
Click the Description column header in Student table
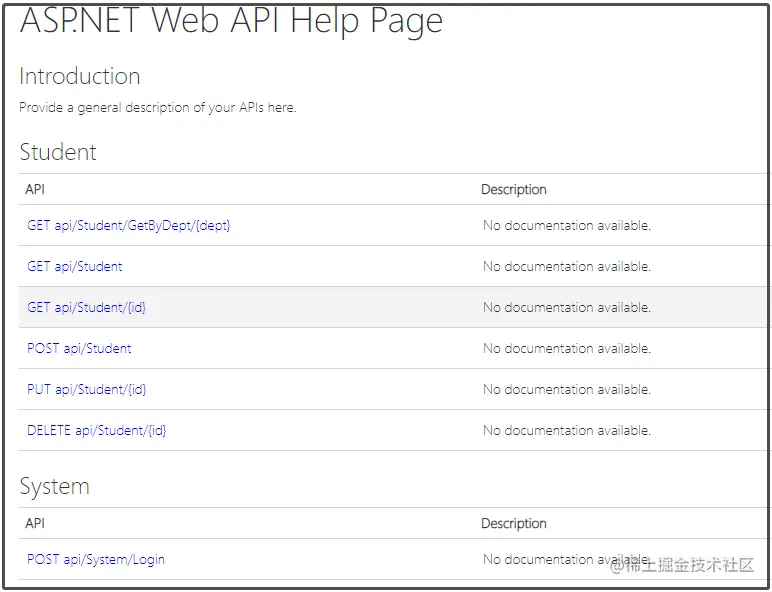pyautogui.click(x=514, y=189)
